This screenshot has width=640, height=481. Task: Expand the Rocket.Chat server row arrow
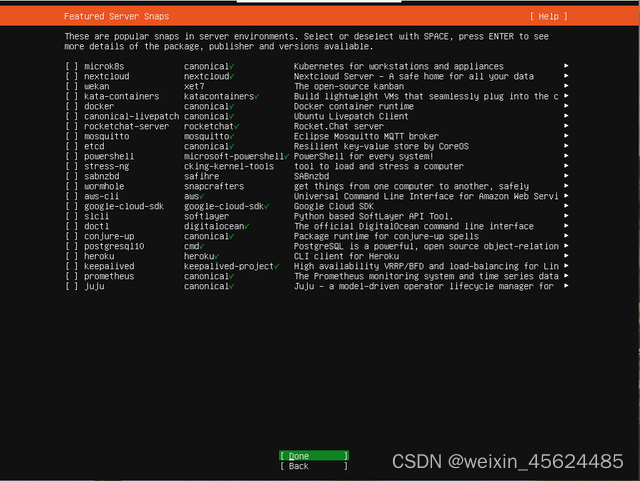tap(566, 126)
